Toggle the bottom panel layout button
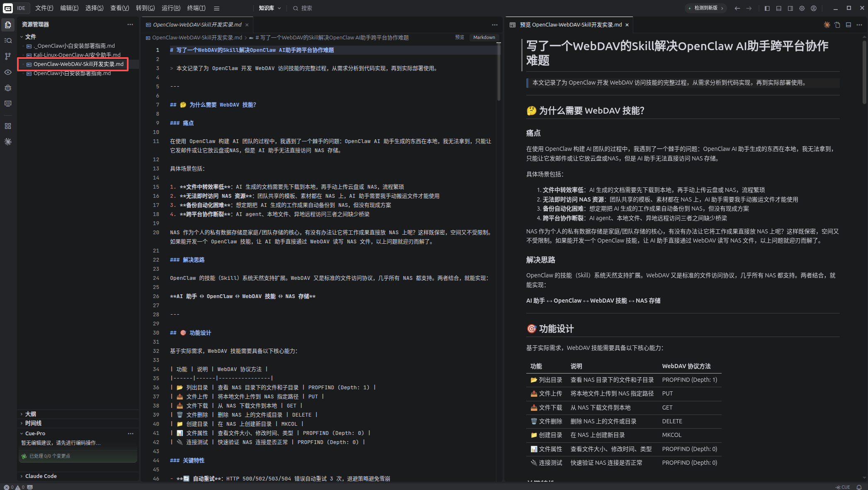 [x=779, y=8]
